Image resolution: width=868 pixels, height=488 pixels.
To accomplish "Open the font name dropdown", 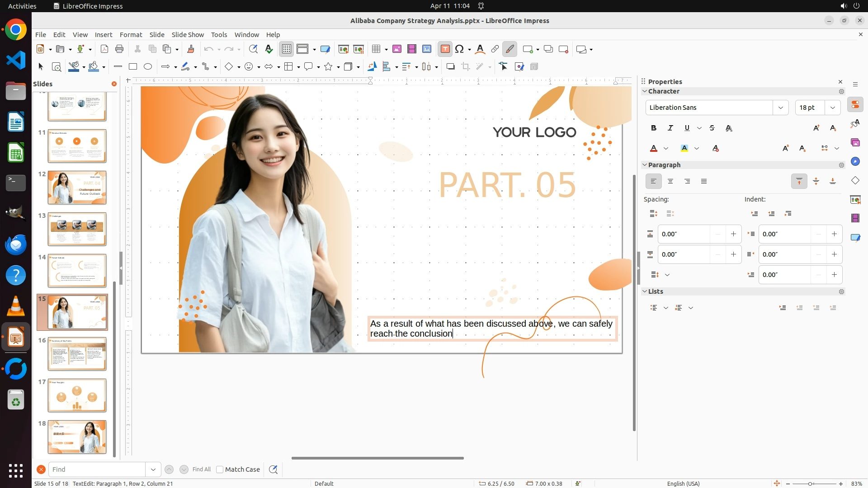I will [x=780, y=108].
